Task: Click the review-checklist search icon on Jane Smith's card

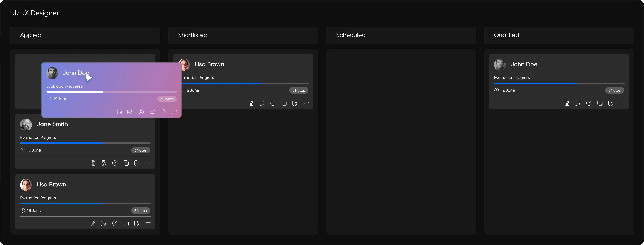Action: 104,163
